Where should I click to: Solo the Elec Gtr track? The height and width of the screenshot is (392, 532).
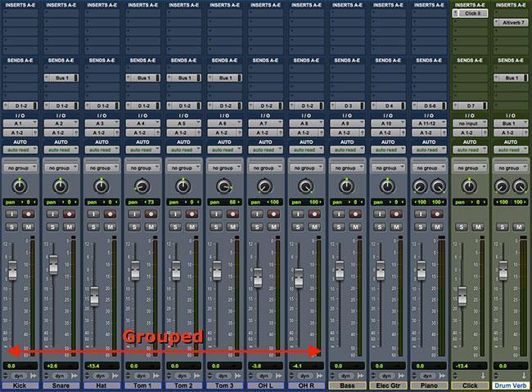pos(381,225)
